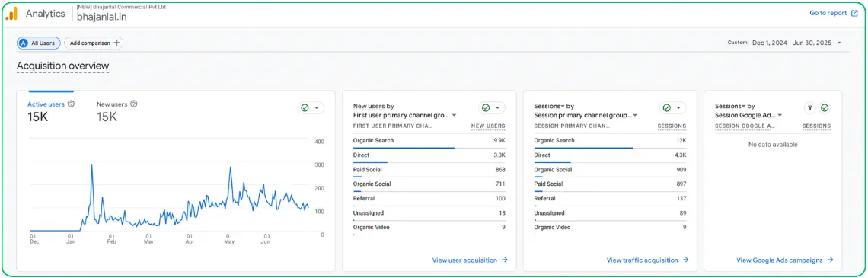868x278 pixels.
Task: Click the NEW USERS column header
Action: click(x=488, y=126)
